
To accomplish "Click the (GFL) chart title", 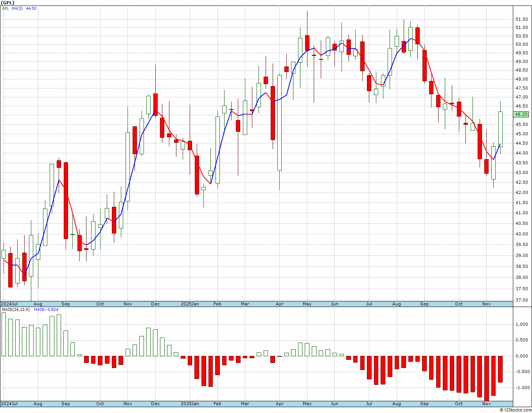I will [x=8, y=3].
